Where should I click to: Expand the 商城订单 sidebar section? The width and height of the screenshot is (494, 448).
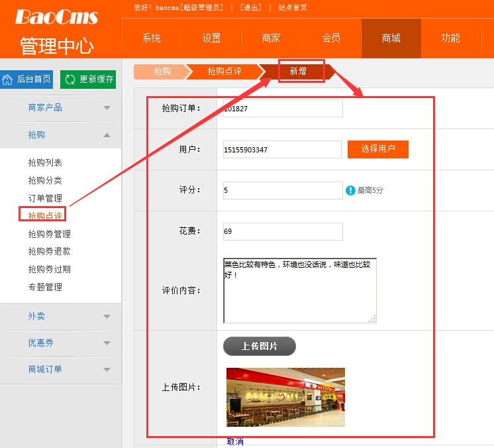tap(60, 369)
